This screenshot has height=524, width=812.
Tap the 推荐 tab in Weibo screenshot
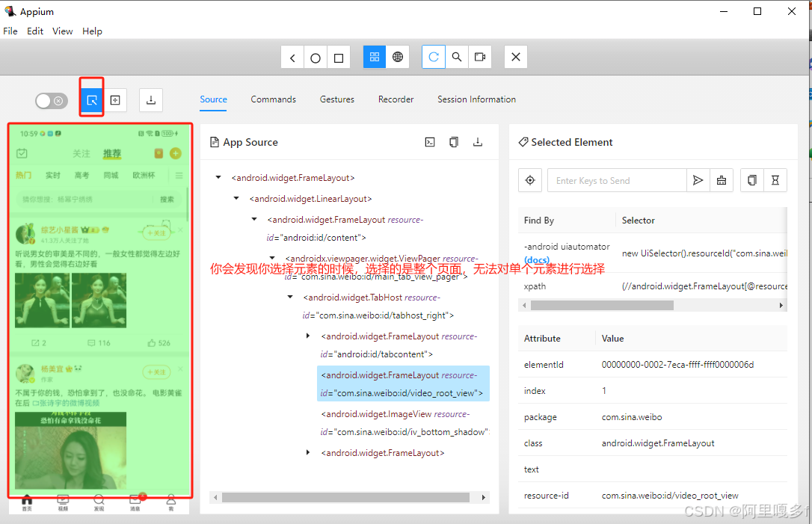(112, 153)
